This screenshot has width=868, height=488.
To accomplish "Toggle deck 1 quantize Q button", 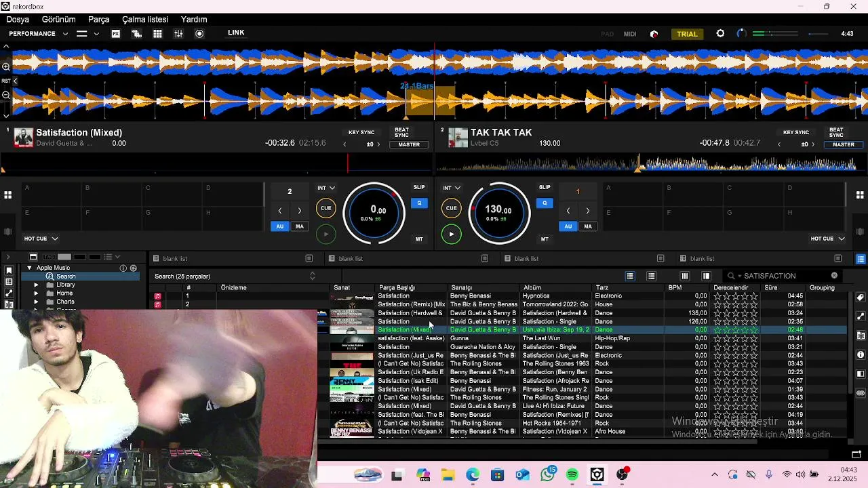I will pyautogui.click(x=419, y=203).
